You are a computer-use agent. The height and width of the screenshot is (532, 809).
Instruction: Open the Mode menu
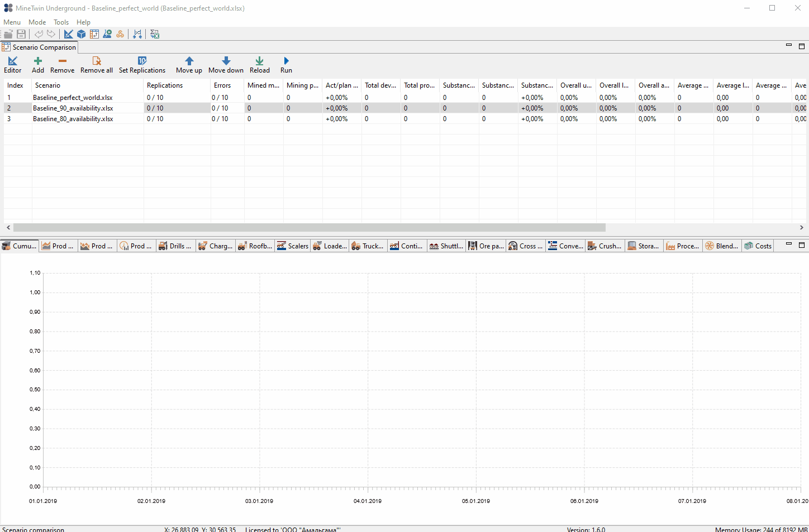click(x=37, y=22)
